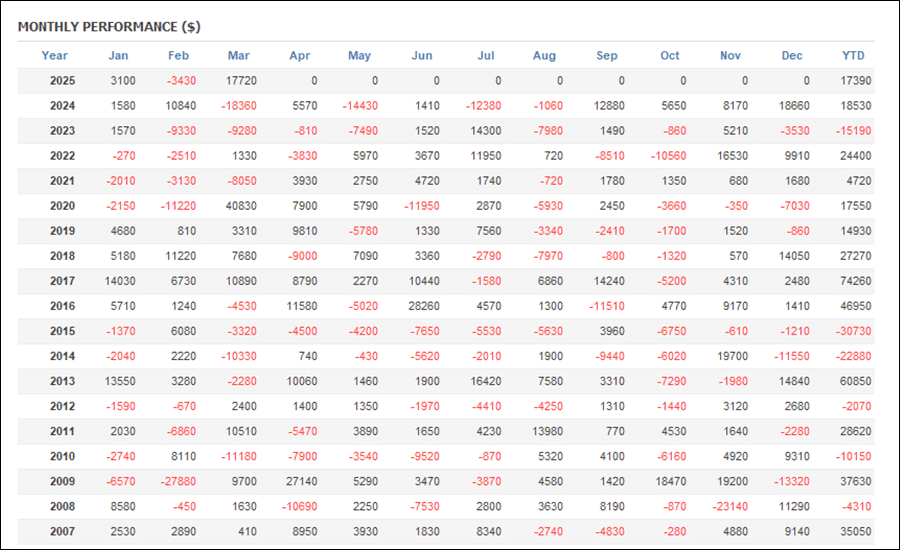Viewport: 900px width, 550px height.
Task: Select the 2023 year row label
Action: click(63, 131)
